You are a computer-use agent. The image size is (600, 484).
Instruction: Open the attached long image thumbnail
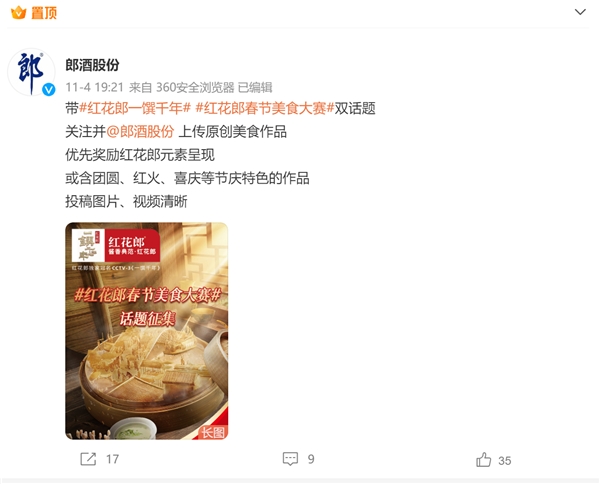[147, 331]
